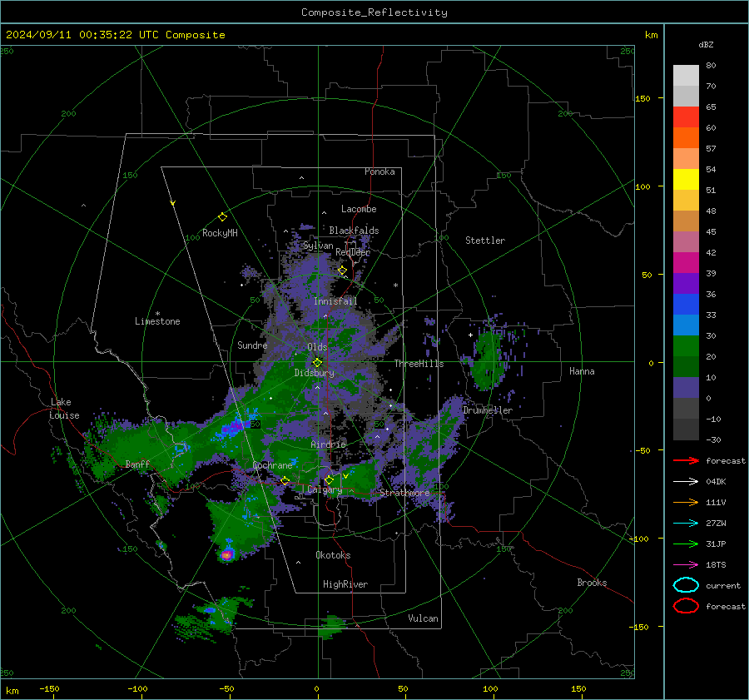Click the Blackfalds town label

click(354, 231)
